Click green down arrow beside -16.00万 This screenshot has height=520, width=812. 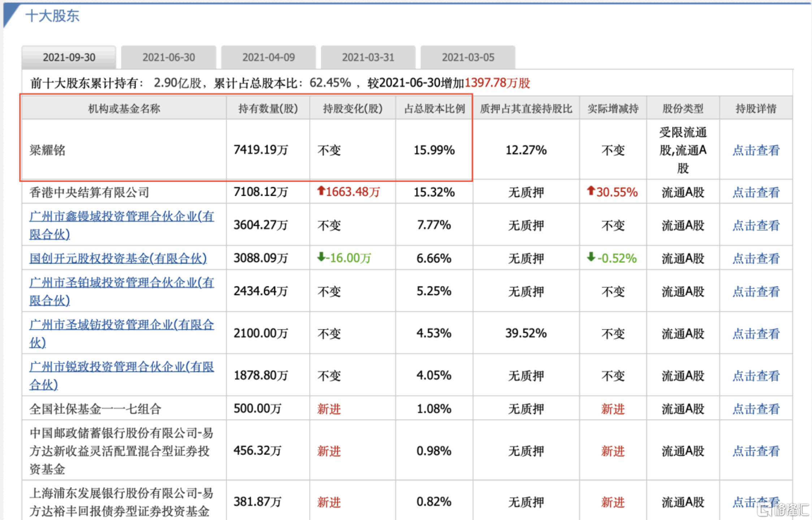coord(321,257)
